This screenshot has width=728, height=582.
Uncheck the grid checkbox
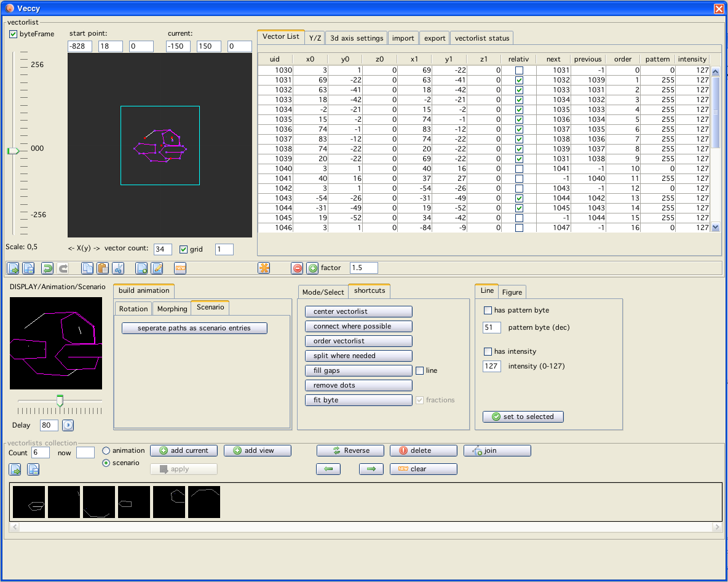(x=183, y=249)
